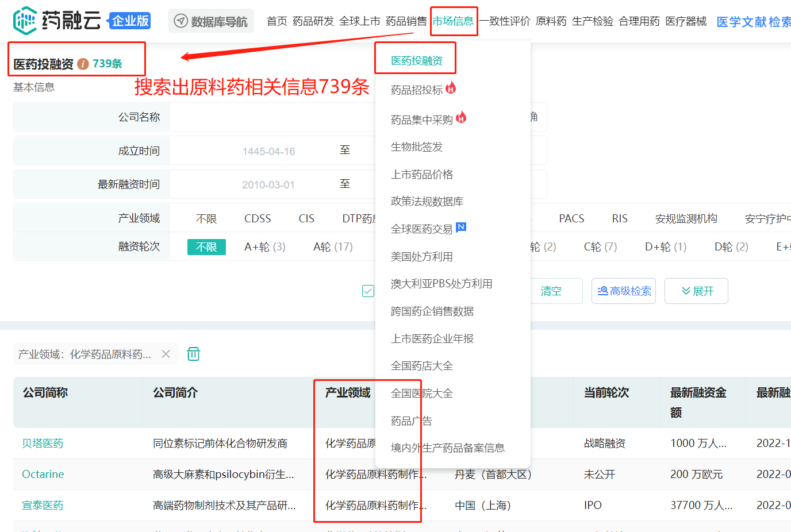Click the trash icon to clear filters

194,354
